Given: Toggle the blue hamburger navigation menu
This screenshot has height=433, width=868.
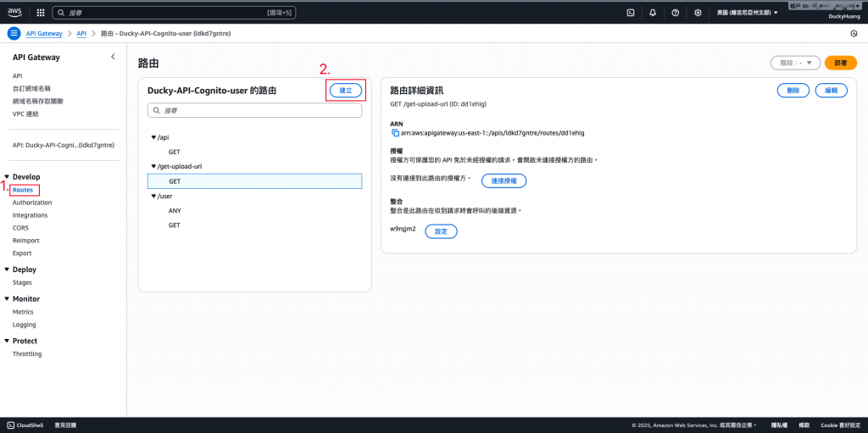Looking at the screenshot, I should [x=14, y=33].
